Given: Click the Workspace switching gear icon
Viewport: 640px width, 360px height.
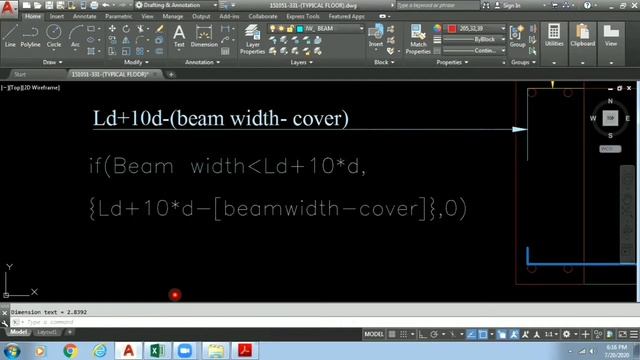Looking at the screenshot, I should coord(567,334).
